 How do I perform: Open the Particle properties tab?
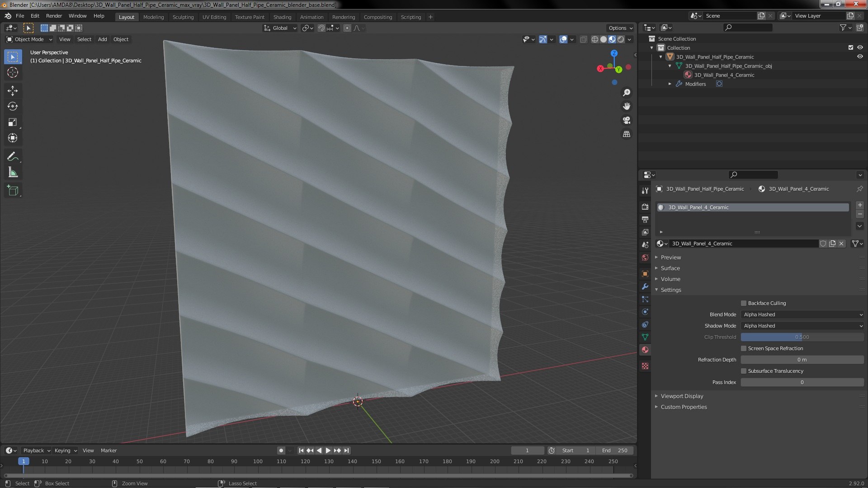(x=645, y=299)
